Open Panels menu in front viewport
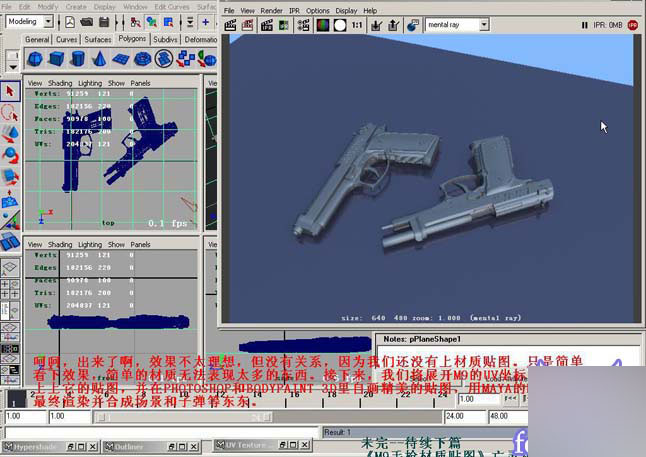Viewport: 646px width, 457px height. [x=140, y=244]
